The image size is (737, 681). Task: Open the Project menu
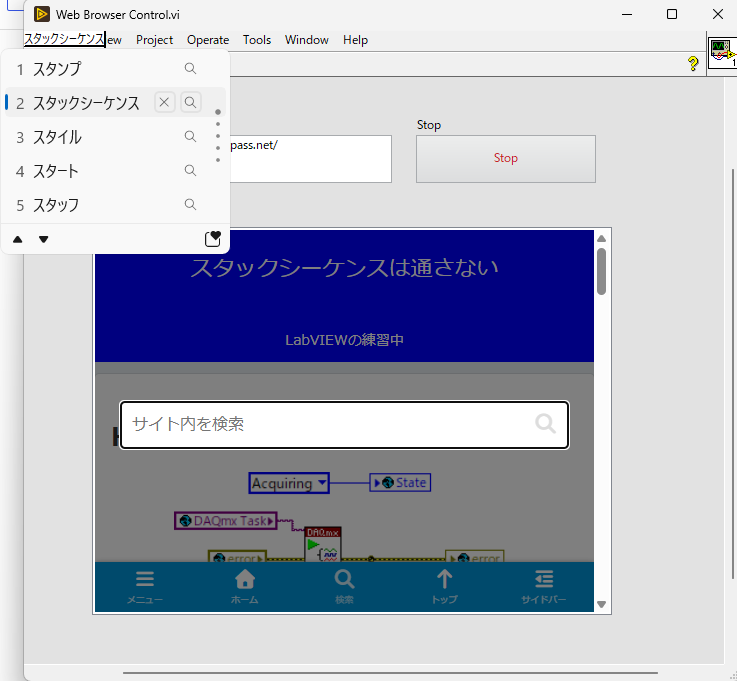click(x=154, y=40)
